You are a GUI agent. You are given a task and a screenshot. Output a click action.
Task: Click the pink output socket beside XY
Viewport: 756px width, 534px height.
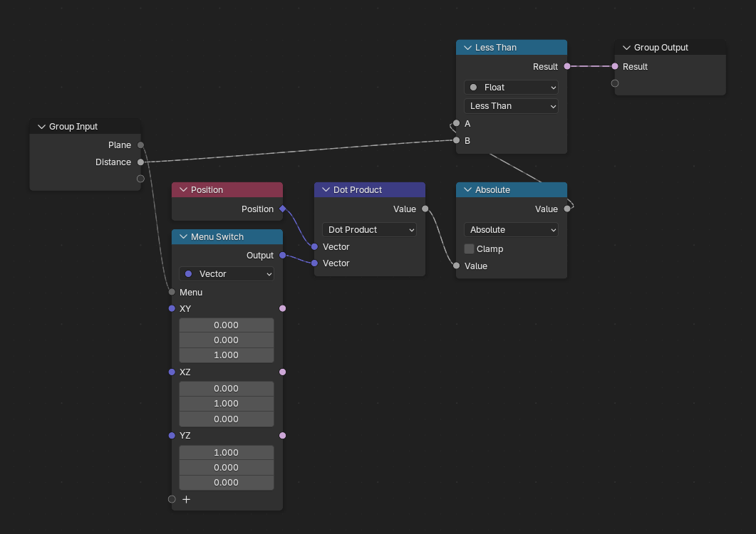pyautogui.click(x=283, y=308)
